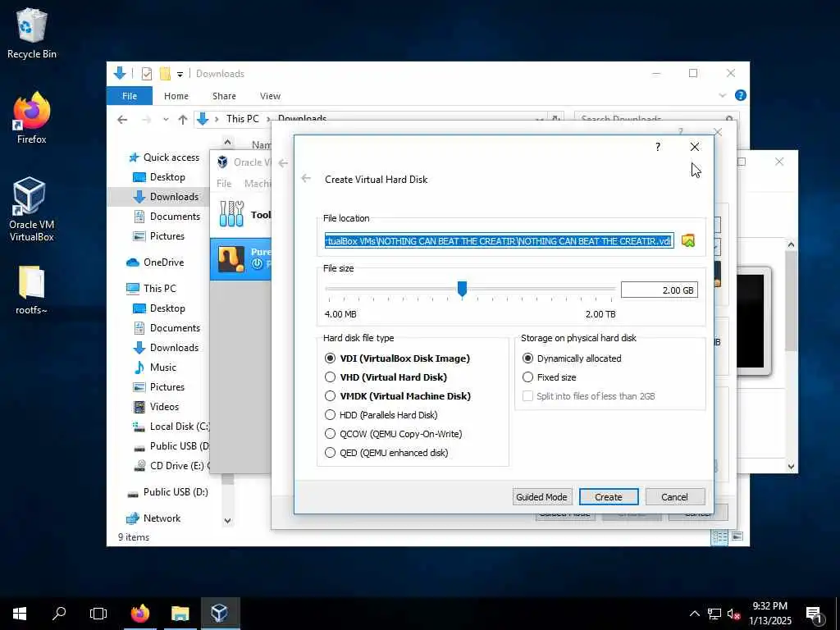Image resolution: width=840 pixels, height=630 pixels.
Task: Click the VirtualBox taskbar icon
Action: pos(220,614)
